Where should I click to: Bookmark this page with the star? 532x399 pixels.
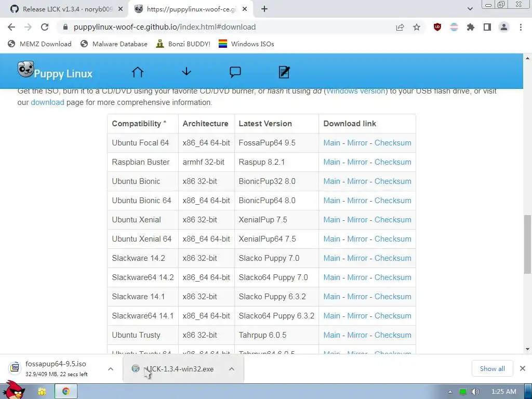coord(417,27)
